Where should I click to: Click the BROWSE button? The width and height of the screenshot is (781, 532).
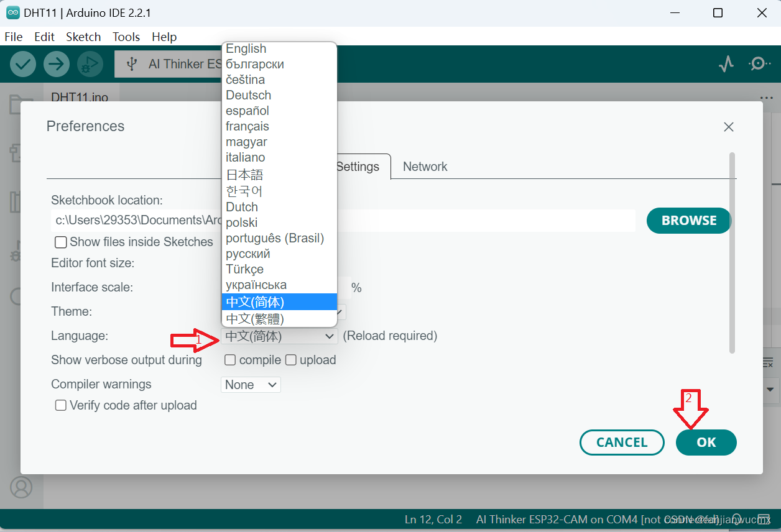point(689,221)
